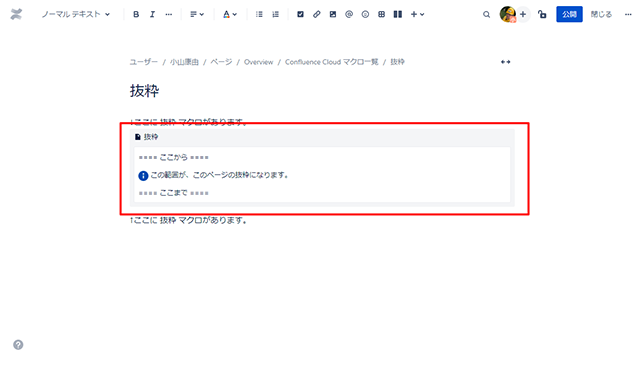Insert an action item checkbox

point(300,14)
